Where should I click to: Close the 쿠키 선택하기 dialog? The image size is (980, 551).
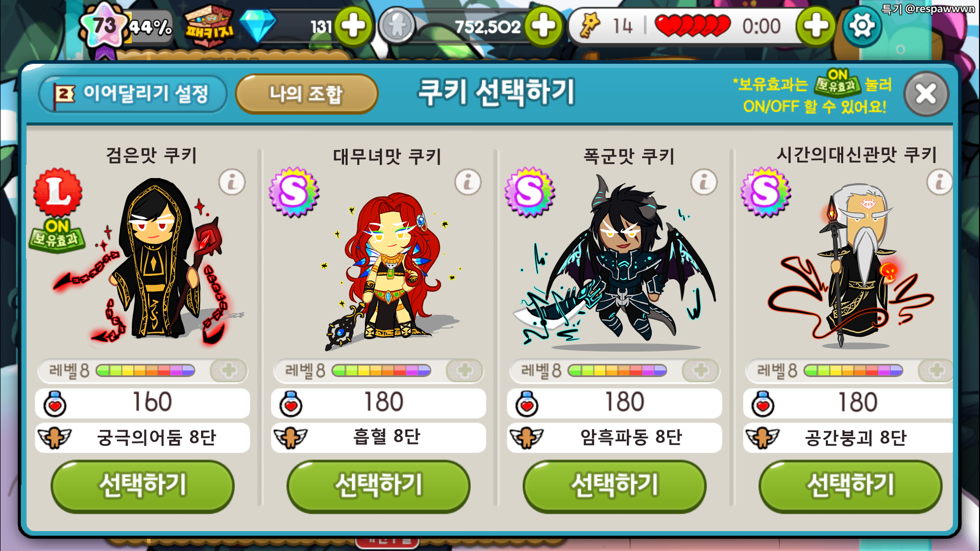(x=926, y=94)
